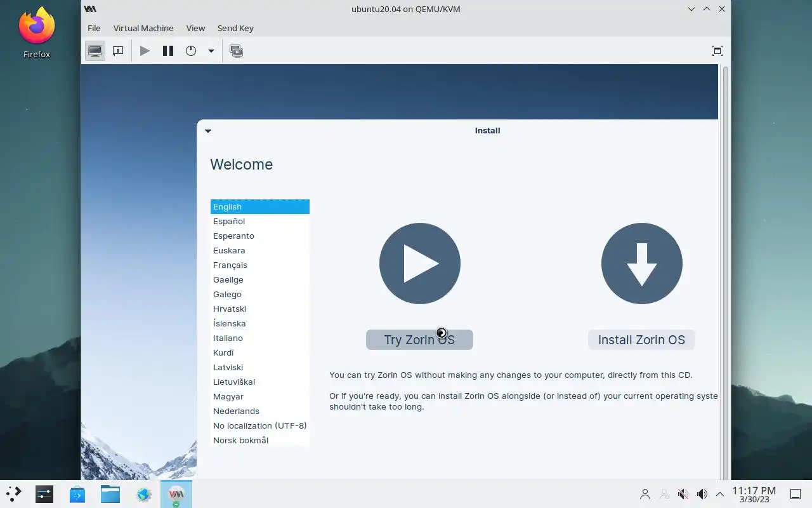
Task: Select Kurdî in the language list
Action: [260, 352]
